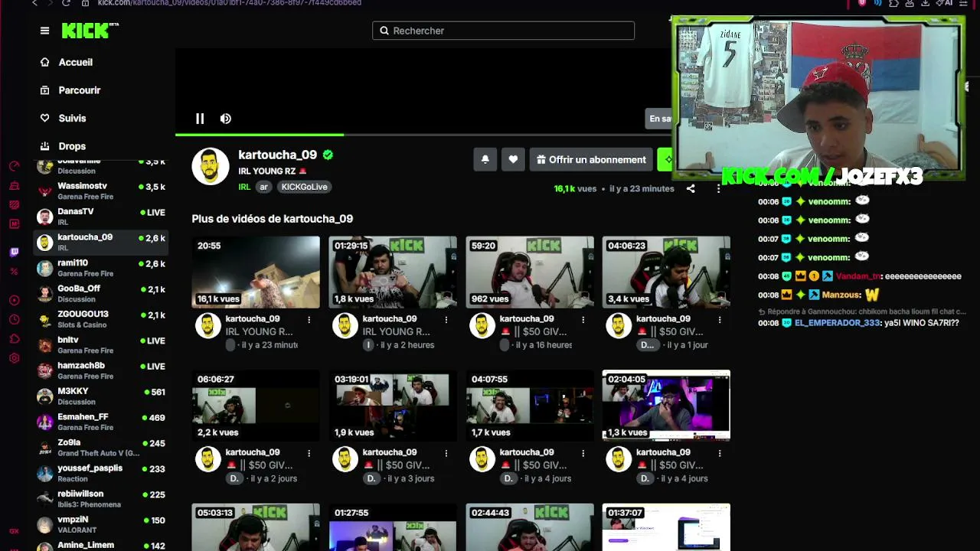Open Esmahen_FF channel in sidebar
This screenshot has width=980, height=551.
pos(102,422)
